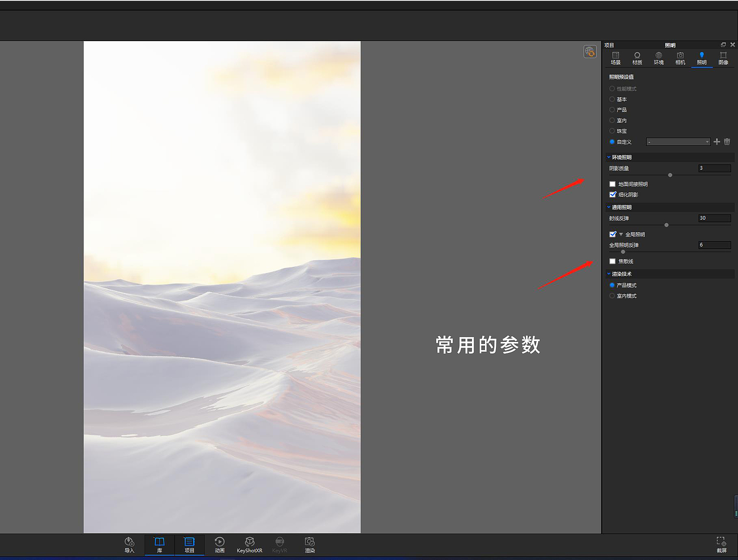Close the 项目 panel
This screenshot has height=560, width=738.
point(732,45)
